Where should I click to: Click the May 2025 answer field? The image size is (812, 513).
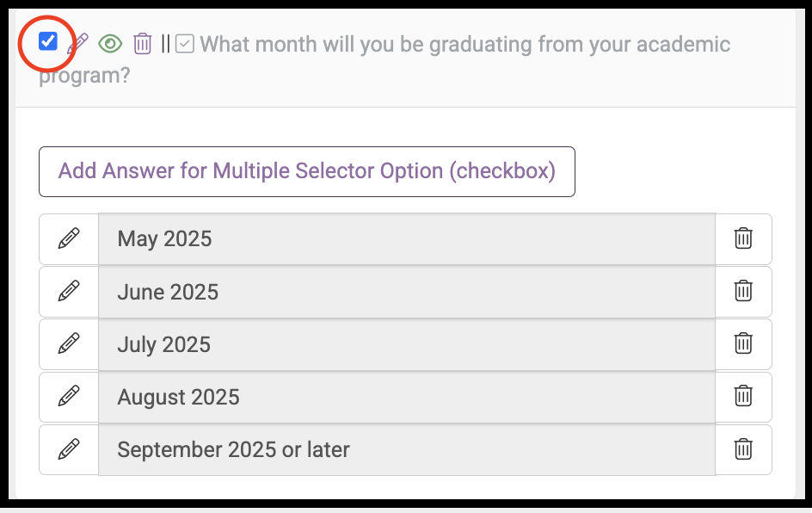pyautogui.click(x=406, y=238)
